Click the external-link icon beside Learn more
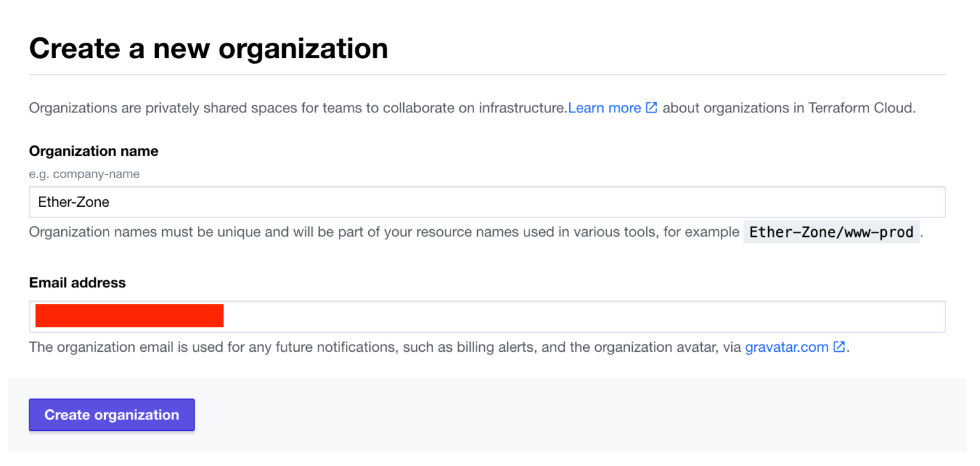This screenshot has height=466, width=980. tap(652, 107)
